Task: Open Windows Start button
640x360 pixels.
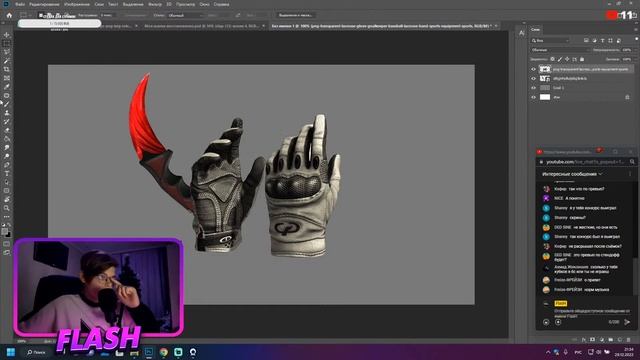Action: (11, 352)
